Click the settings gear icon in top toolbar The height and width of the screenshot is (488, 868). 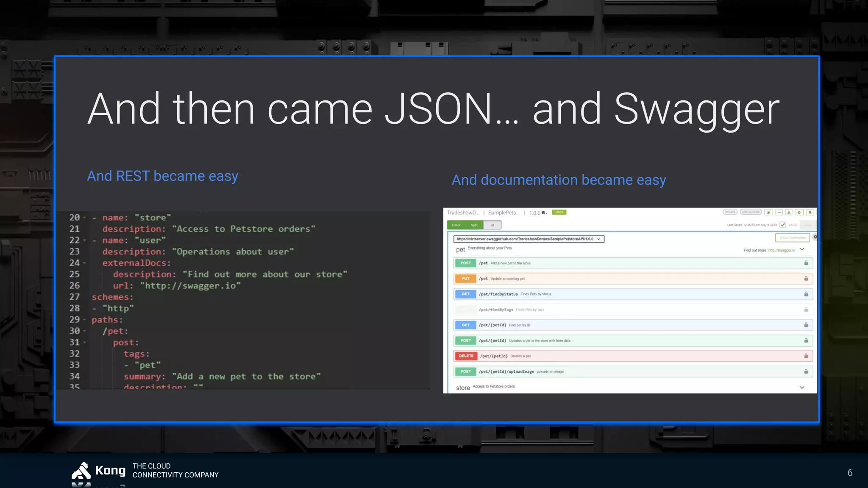click(799, 212)
